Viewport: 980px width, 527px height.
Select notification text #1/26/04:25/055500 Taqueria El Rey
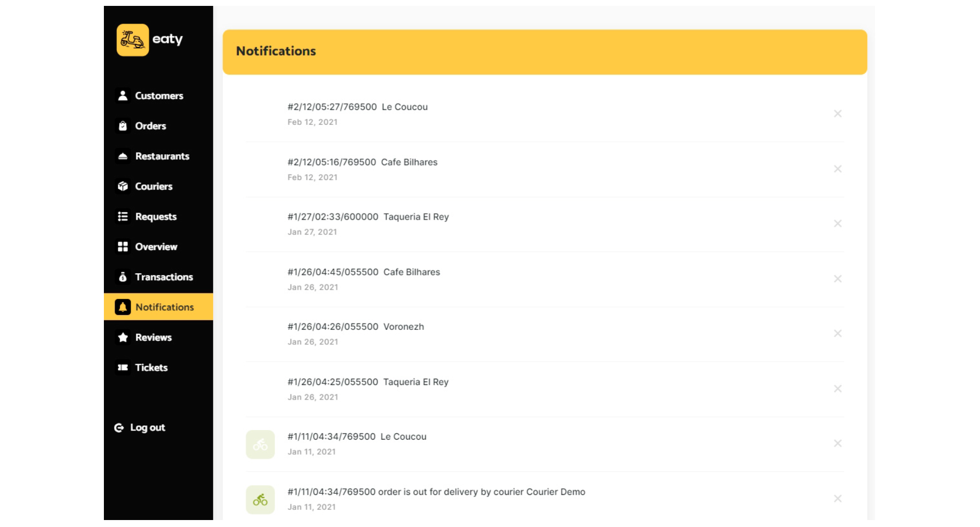click(x=368, y=382)
